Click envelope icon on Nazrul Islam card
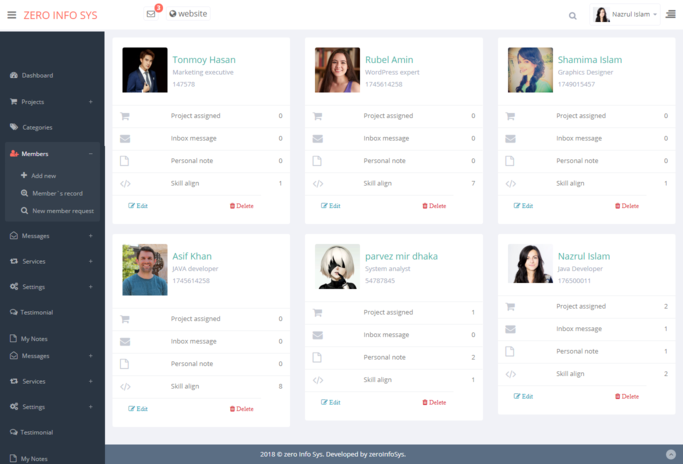683x464 pixels. [510, 329]
